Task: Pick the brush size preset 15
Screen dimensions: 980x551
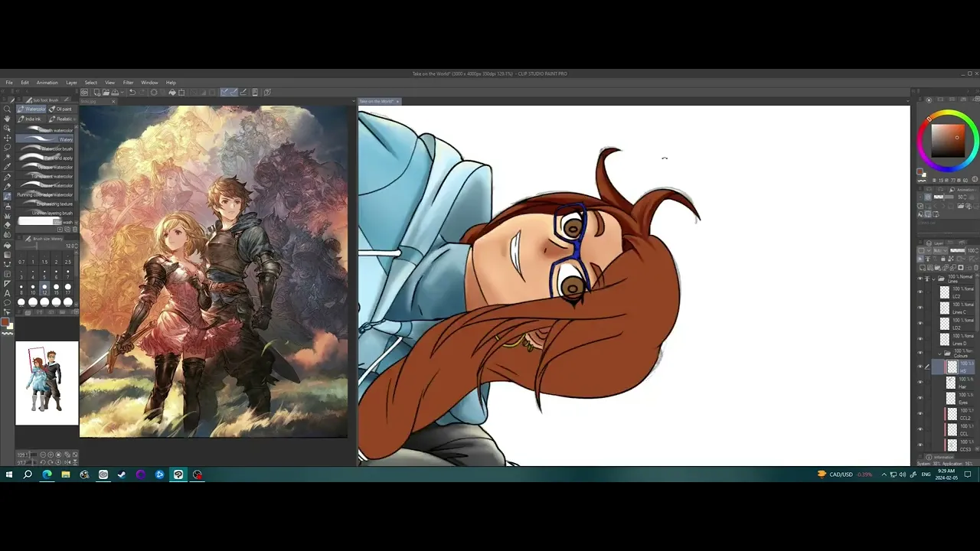Action: (56, 289)
